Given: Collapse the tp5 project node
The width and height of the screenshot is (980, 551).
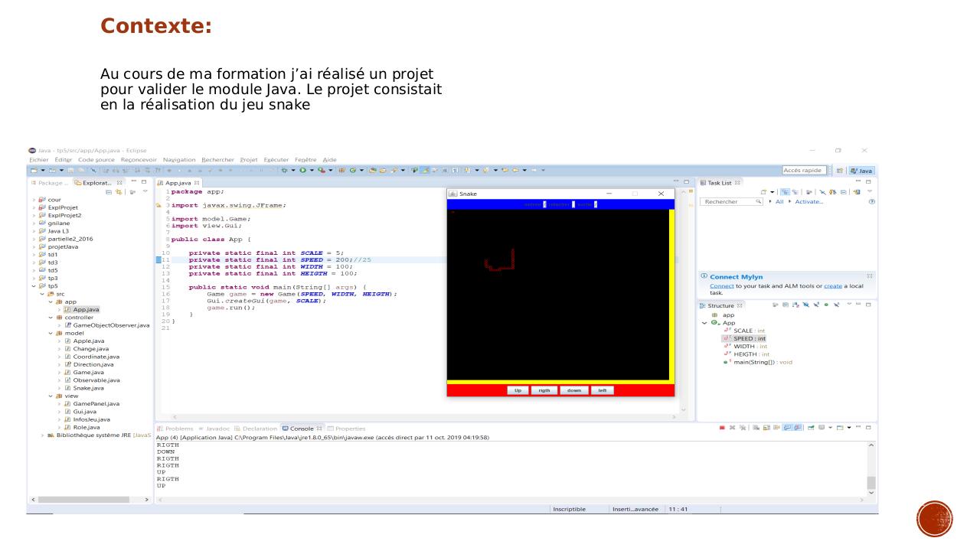Looking at the screenshot, I should [x=32, y=285].
